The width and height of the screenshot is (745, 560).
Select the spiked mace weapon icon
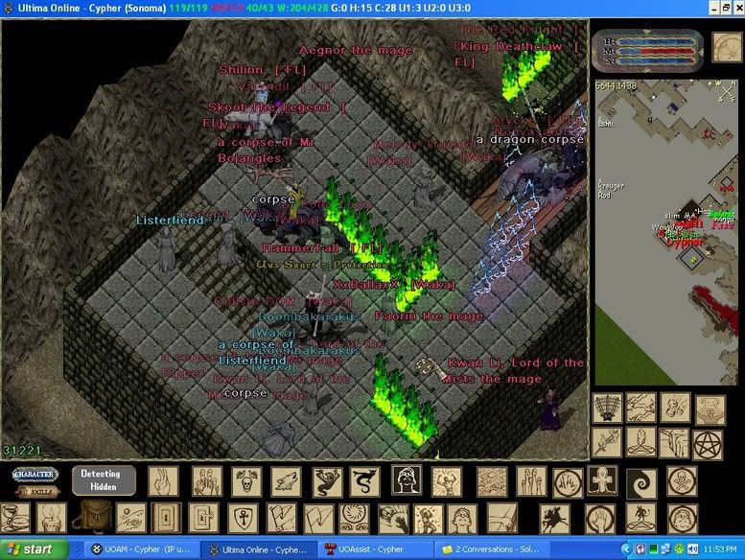point(607,443)
